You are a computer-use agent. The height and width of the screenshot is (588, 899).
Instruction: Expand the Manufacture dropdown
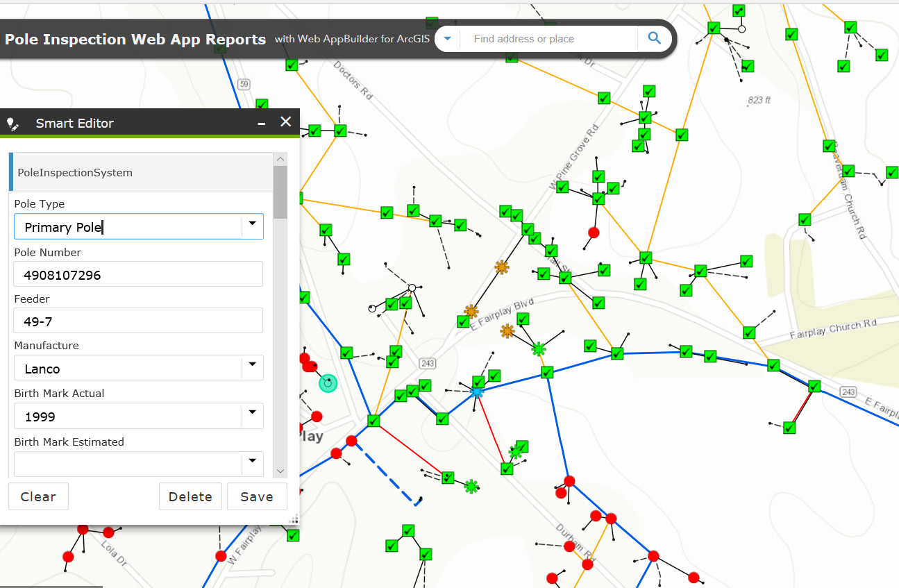[x=252, y=368]
